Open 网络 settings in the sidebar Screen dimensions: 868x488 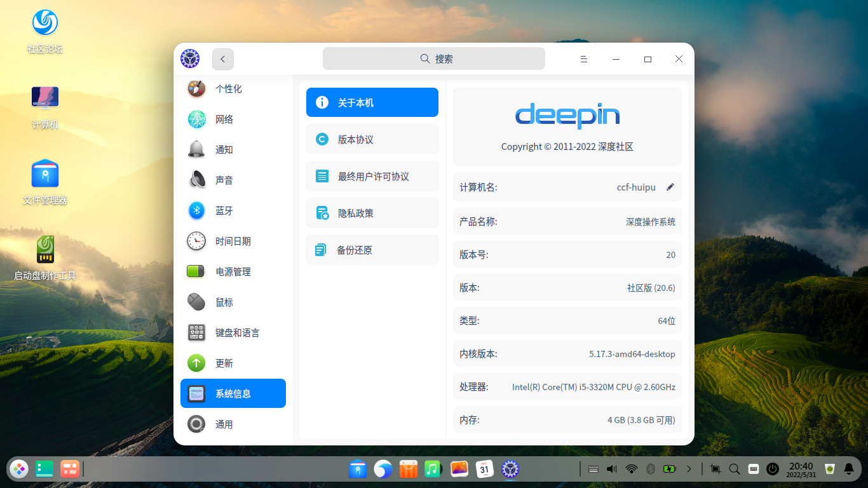[x=225, y=119]
